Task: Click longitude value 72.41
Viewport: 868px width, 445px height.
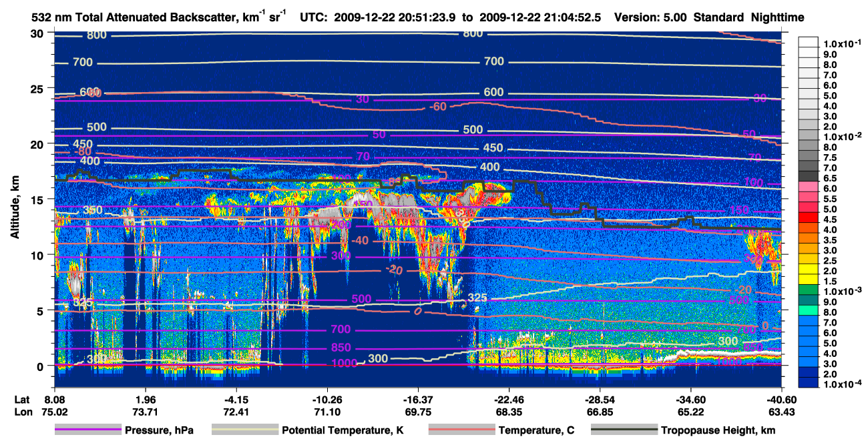Action: click(236, 412)
